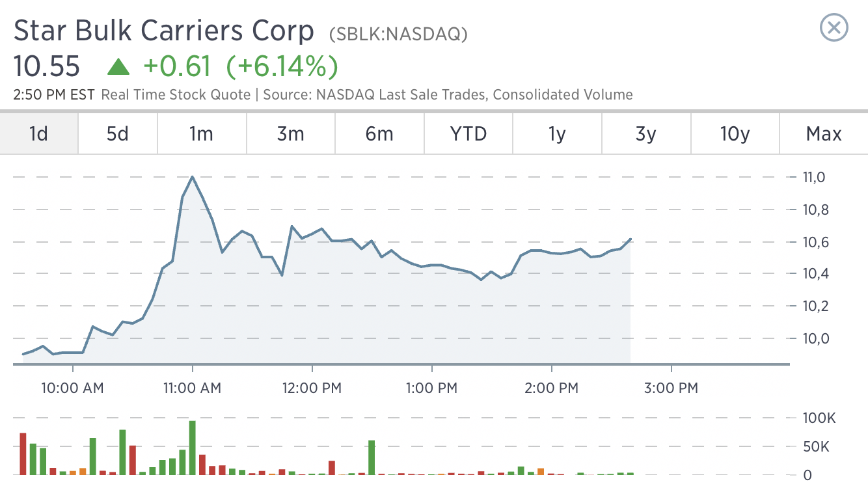
Task: Click the Star Bulk Carriers Corp title
Action: (x=164, y=31)
